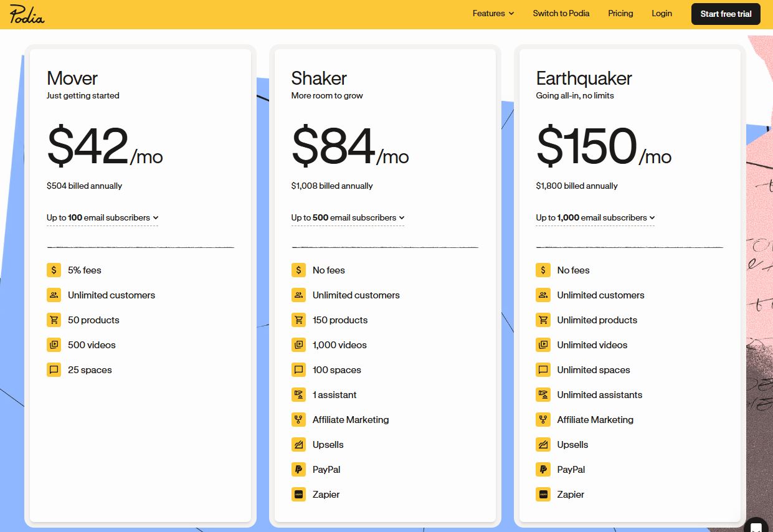Image resolution: width=773 pixels, height=532 pixels.
Task: Open the Features dropdown menu
Action: pyautogui.click(x=493, y=13)
